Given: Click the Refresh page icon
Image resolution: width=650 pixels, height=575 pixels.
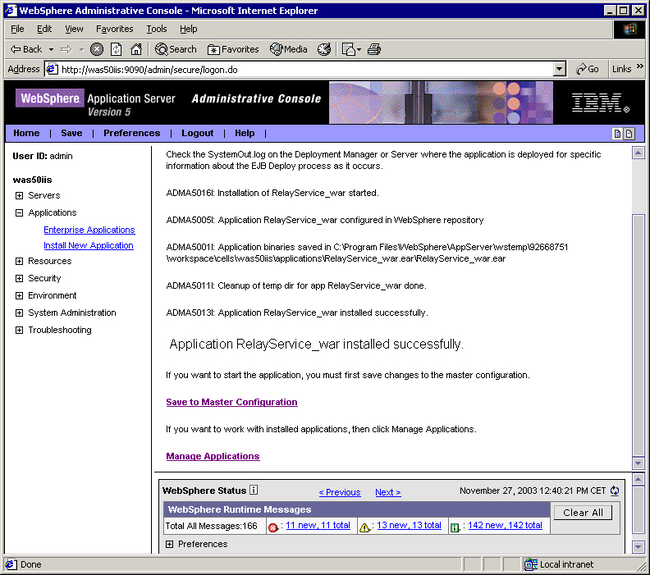Looking at the screenshot, I should point(116,49).
